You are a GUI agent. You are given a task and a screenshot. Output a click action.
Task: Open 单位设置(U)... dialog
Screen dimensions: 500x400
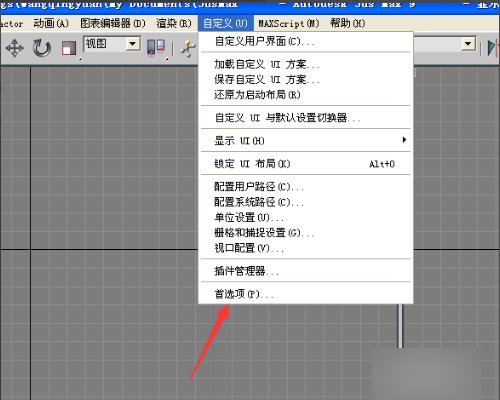(306, 217)
